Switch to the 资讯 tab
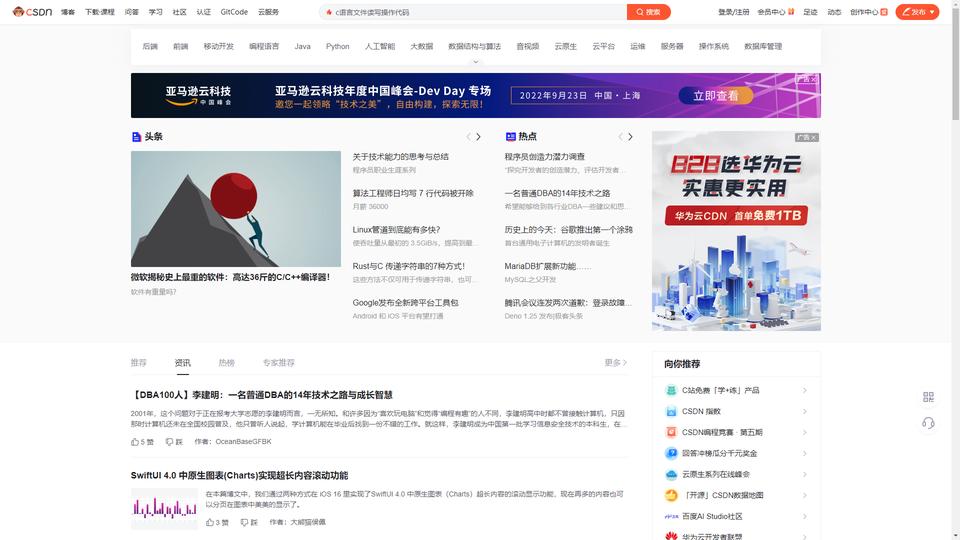 click(x=182, y=362)
